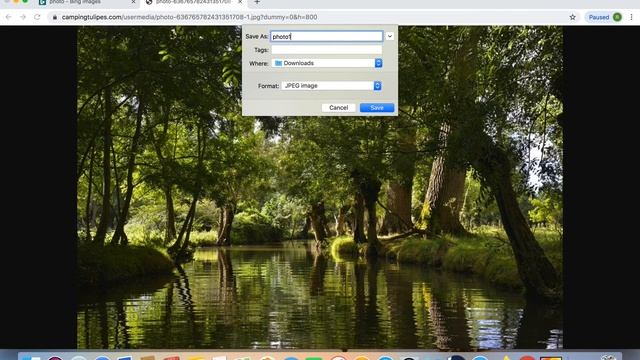Screen dimensions: 640x360
Task: Open the Format JPEG image dropdown
Action: (x=332, y=86)
